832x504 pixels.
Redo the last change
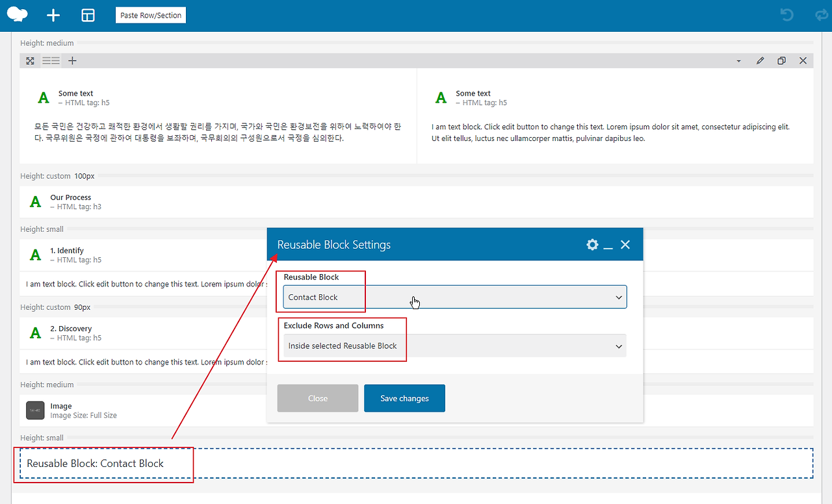pyautogui.click(x=822, y=15)
